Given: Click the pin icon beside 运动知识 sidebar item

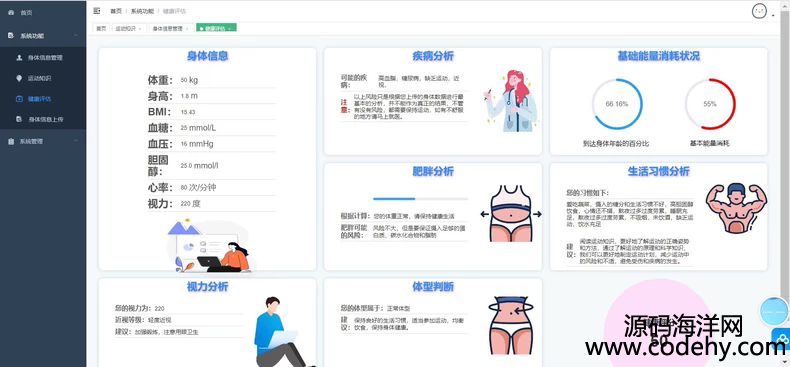Looking at the screenshot, I should [x=19, y=78].
